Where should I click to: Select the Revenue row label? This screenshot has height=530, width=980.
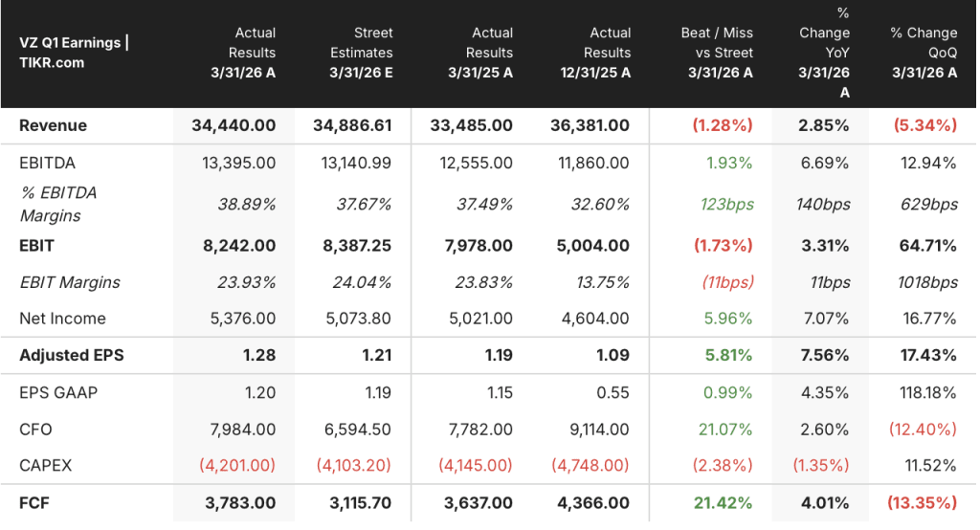[x=54, y=125]
